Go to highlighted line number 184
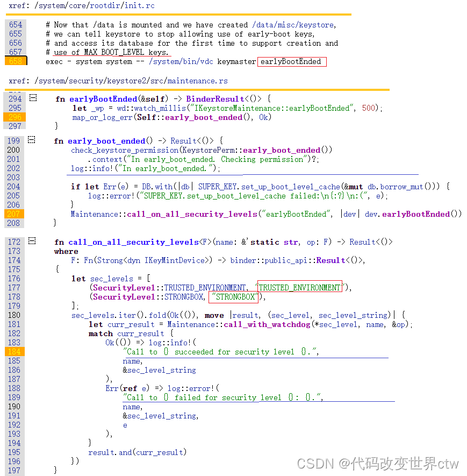The image size is (467, 476). point(14,352)
